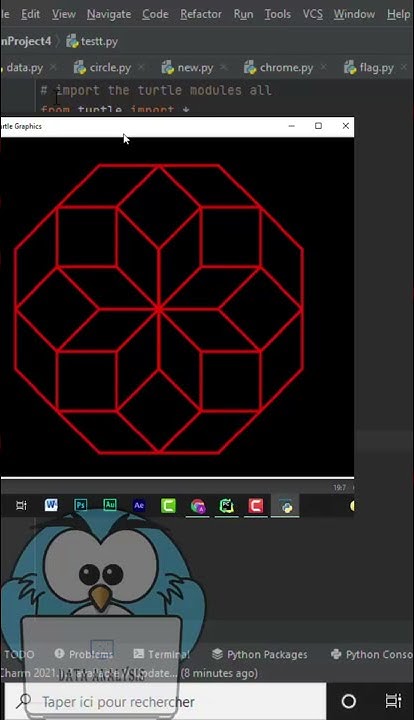414x720 pixels.
Task: Open the Navigate menu
Action: tap(109, 14)
